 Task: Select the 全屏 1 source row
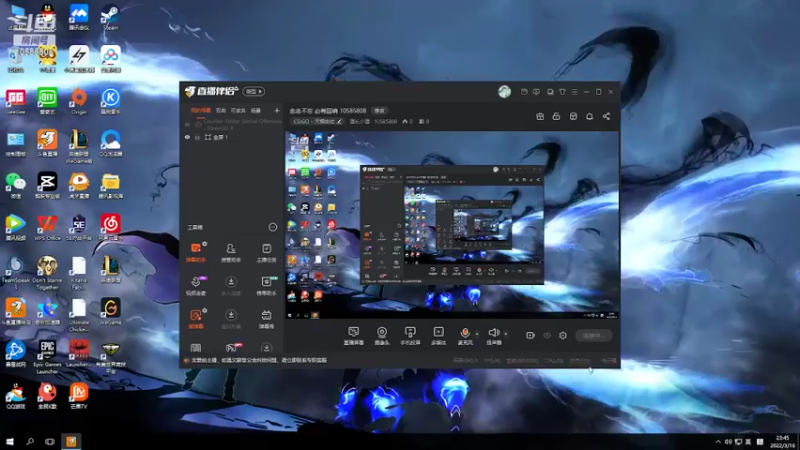tap(232, 137)
